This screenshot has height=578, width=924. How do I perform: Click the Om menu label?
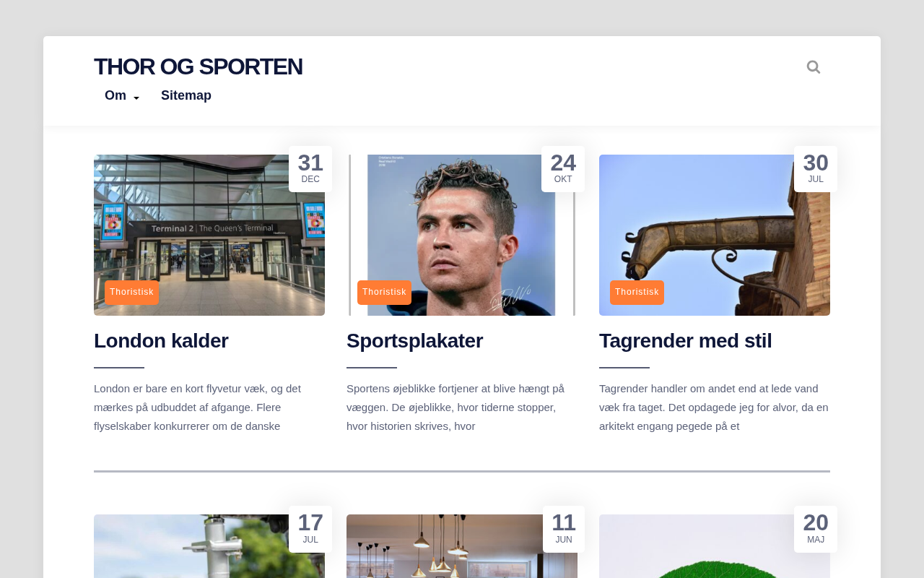(x=115, y=95)
